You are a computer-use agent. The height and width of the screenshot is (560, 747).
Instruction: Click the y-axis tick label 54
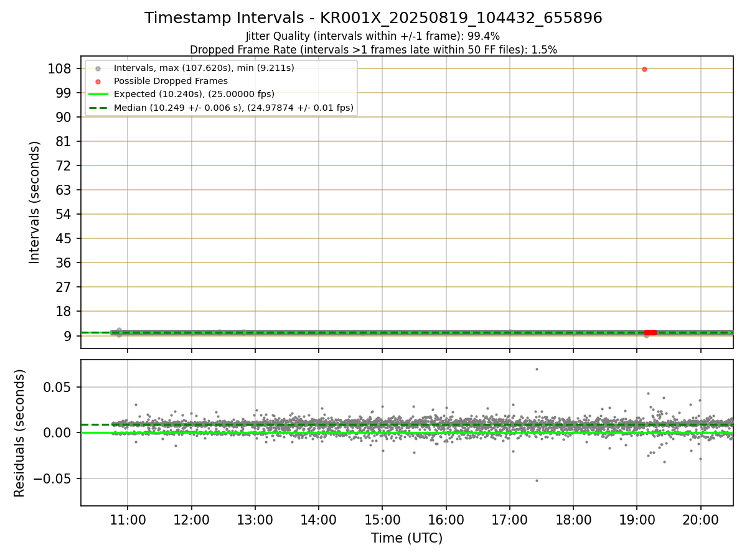pos(63,214)
